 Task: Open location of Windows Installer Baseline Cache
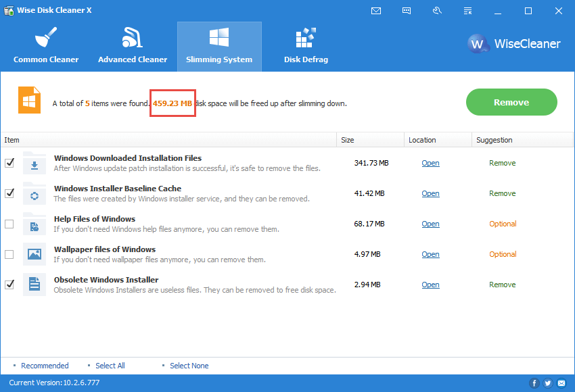(x=430, y=193)
